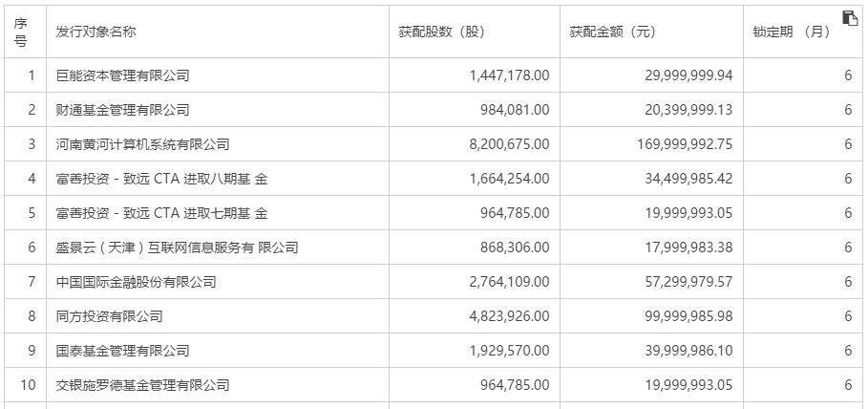Click the 获配股数（股） column header
This screenshot has height=409, width=868.
click(442, 32)
